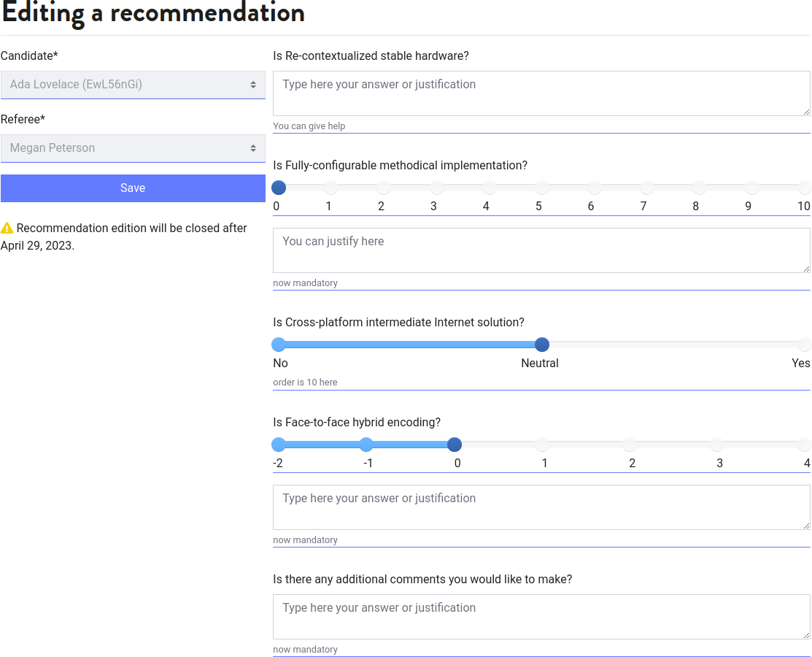
Task: Set methodical implementation slider to 10
Action: pyautogui.click(x=804, y=188)
